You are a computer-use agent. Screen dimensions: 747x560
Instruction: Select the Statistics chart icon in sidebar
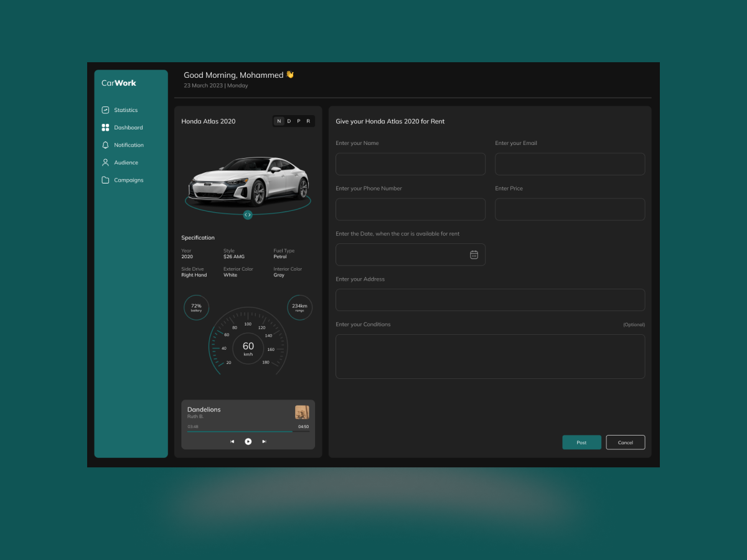coord(105,110)
